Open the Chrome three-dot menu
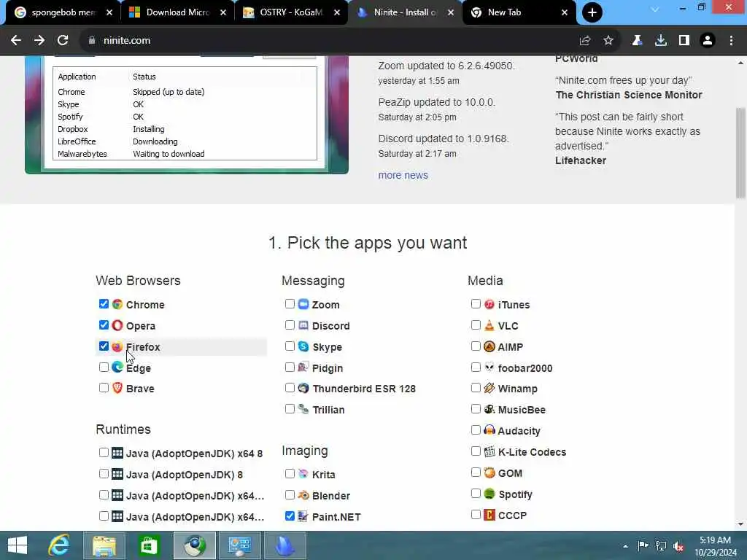 731,41
